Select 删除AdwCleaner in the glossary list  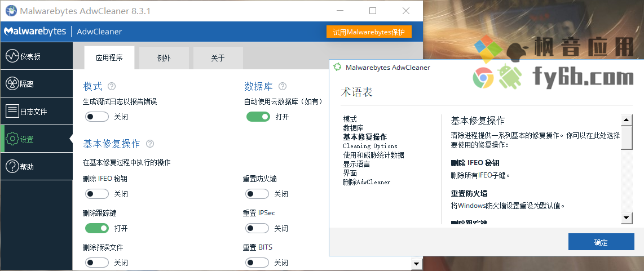367,183
